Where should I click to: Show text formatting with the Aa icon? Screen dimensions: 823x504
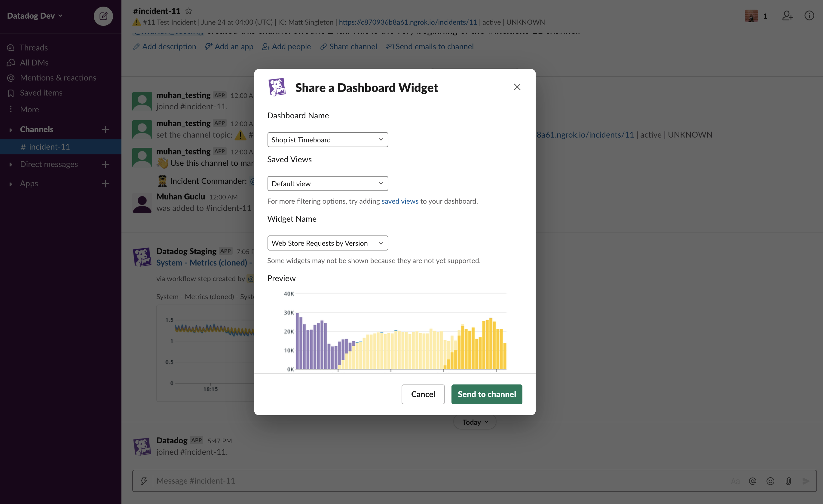pyautogui.click(x=735, y=481)
